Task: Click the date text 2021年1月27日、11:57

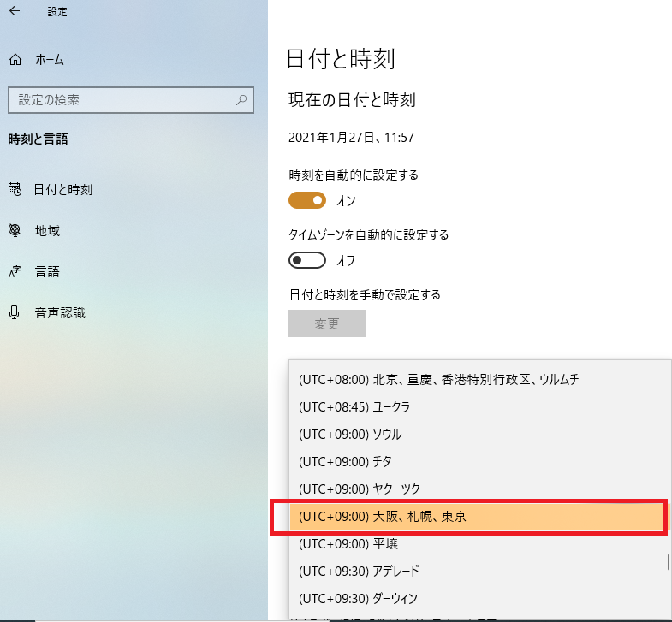Action: (x=352, y=138)
